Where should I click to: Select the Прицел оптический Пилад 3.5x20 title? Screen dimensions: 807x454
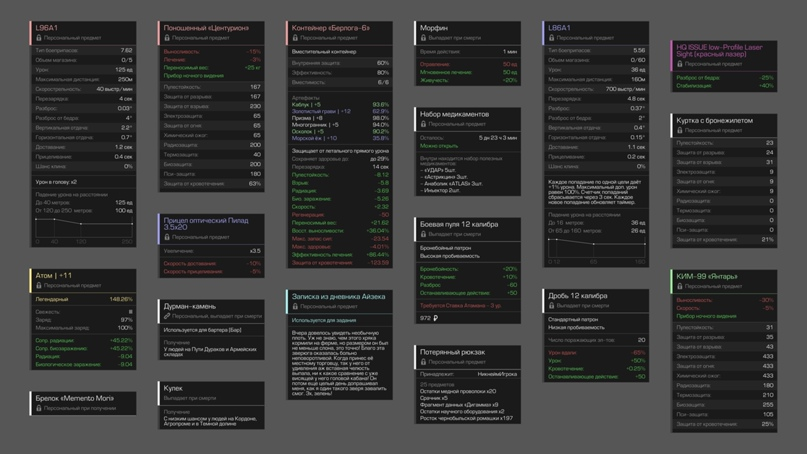click(x=206, y=223)
